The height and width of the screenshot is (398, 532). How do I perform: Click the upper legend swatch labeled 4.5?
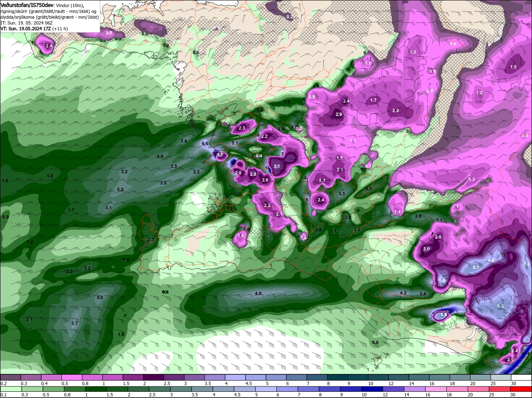click(256, 377)
